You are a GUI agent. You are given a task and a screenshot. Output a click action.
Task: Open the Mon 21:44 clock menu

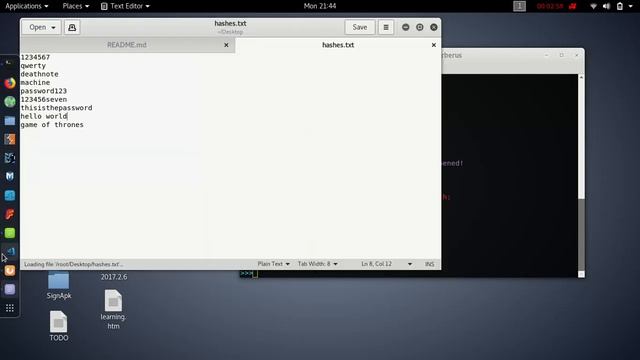pos(320,6)
